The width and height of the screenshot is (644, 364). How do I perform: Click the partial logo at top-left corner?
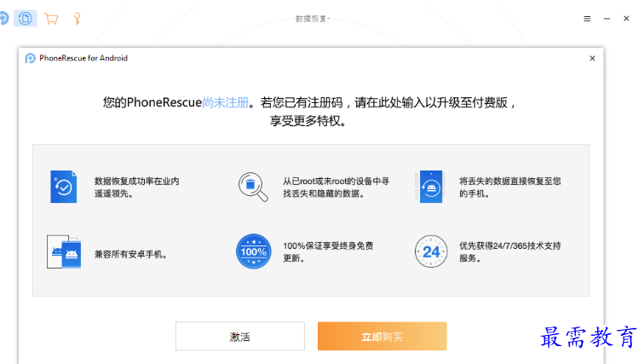[x=4, y=18]
